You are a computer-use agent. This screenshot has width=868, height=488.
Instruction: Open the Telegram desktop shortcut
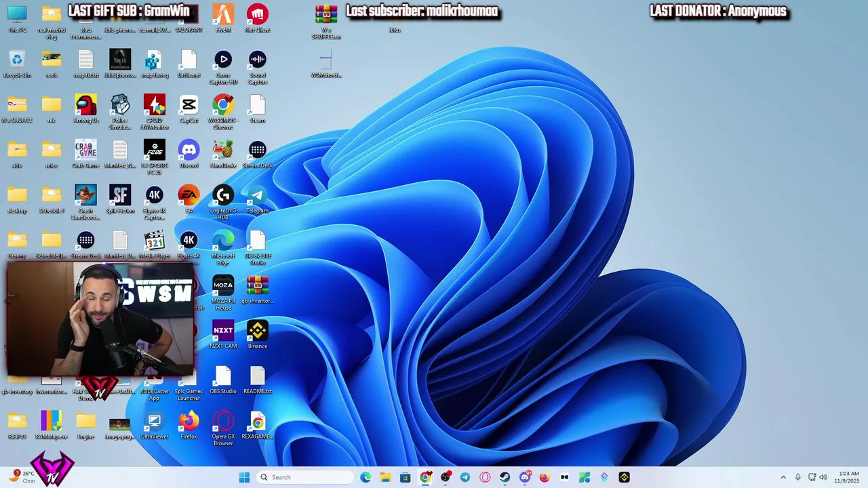pos(257,199)
